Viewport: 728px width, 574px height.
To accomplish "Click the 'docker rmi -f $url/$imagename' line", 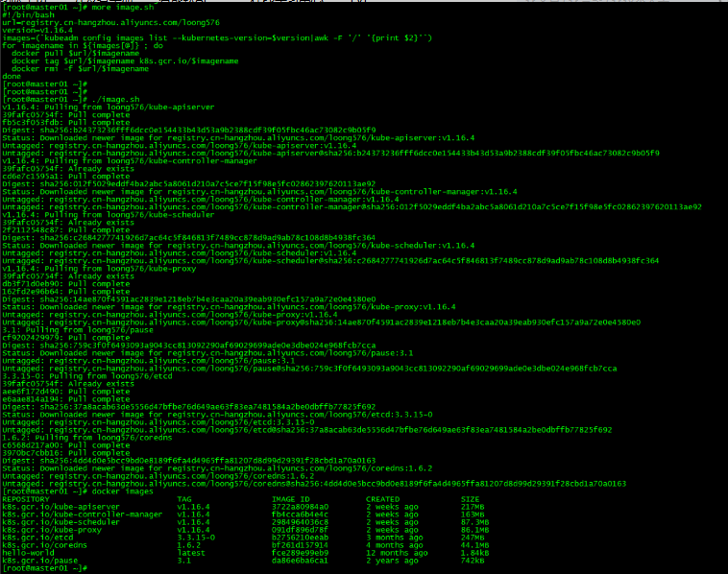I will tap(80, 69).
